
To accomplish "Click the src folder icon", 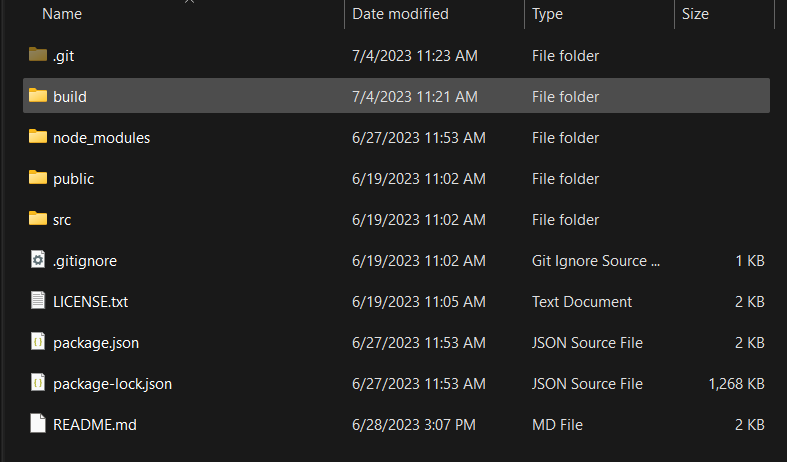I will [38, 219].
